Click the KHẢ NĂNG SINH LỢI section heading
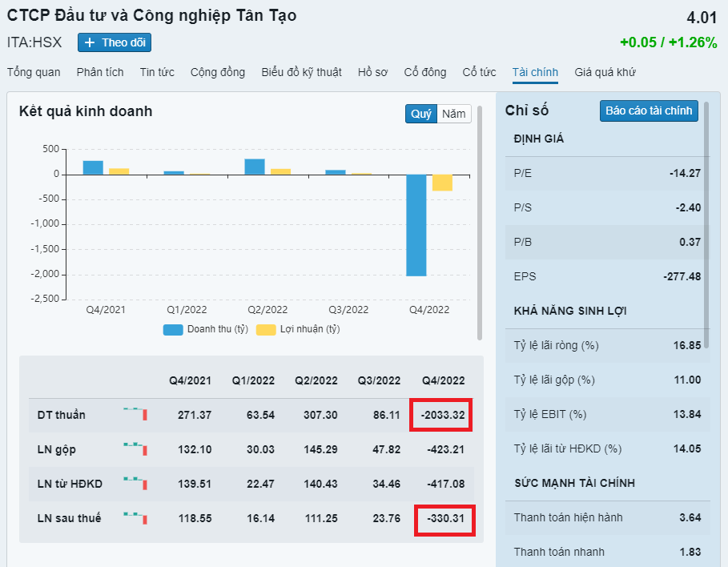Image resolution: width=728 pixels, height=567 pixels. (x=570, y=312)
